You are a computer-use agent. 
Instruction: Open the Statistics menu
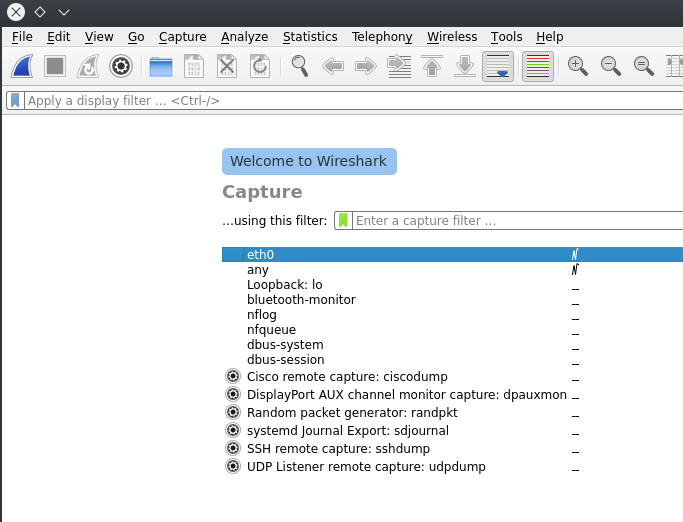click(310, 37)
